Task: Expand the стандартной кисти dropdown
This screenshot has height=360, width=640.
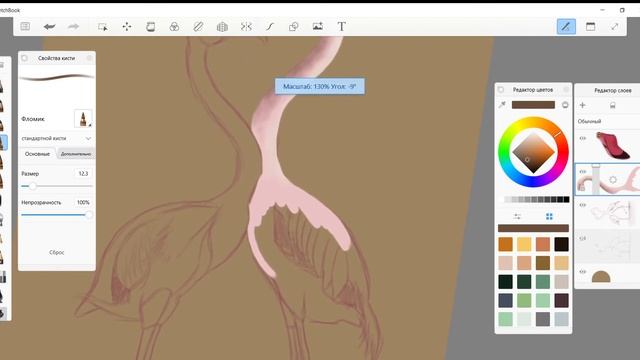Action: point(56,138)
